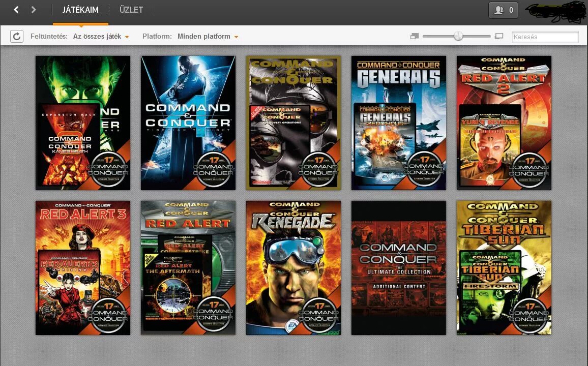
Task: Switch to the JÁTÉKAIM tab
Action: tap(81, 10)
